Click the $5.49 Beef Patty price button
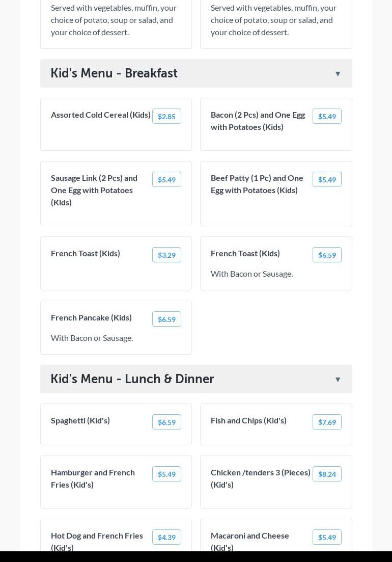Viewport: 392px width, 562px height. [x=327, y=180]
